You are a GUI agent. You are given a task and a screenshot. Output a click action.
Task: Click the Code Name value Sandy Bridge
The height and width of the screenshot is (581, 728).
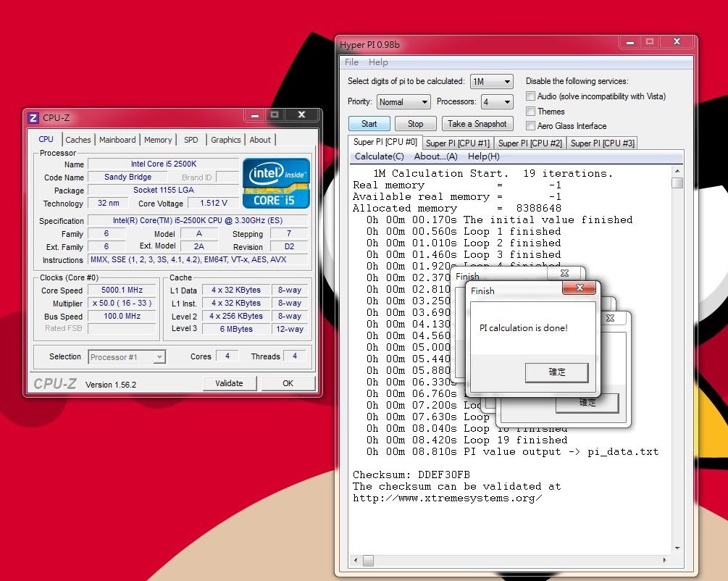tap(127, 177)
